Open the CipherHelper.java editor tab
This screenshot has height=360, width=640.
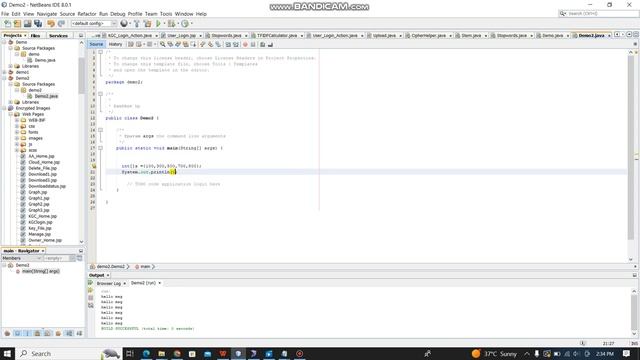(x=428, y=36)
